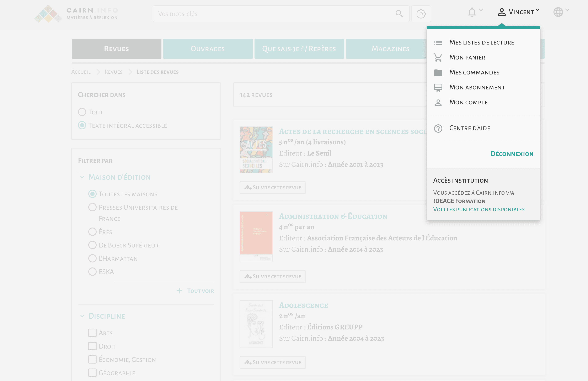Collapse the Maison d'édition filter section
Image resolution: width=588 pixels, height=381 pixels.
pyautogui.click(x=82, y=177)
